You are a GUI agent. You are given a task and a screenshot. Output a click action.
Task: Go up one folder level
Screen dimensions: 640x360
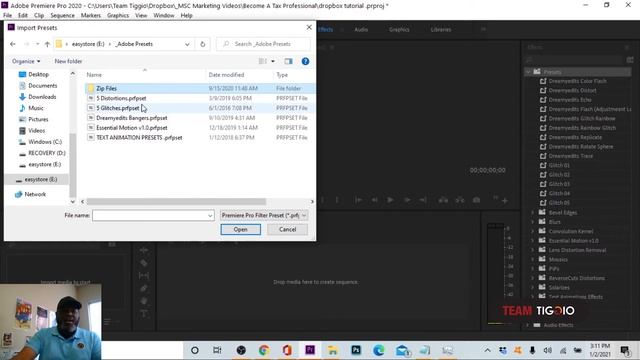click(x=47, y=44)
